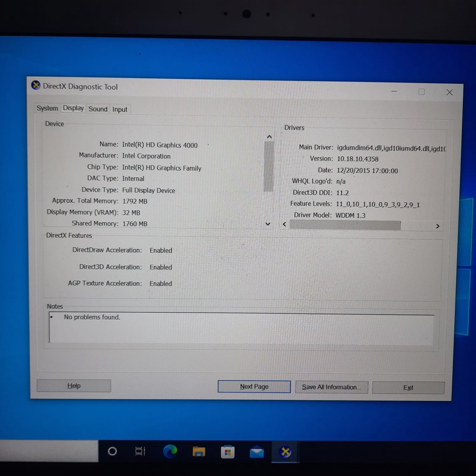Open Cortana circle icon on taskbar
Viewport: 476px width, 476px height.
[x=112, y=451]
